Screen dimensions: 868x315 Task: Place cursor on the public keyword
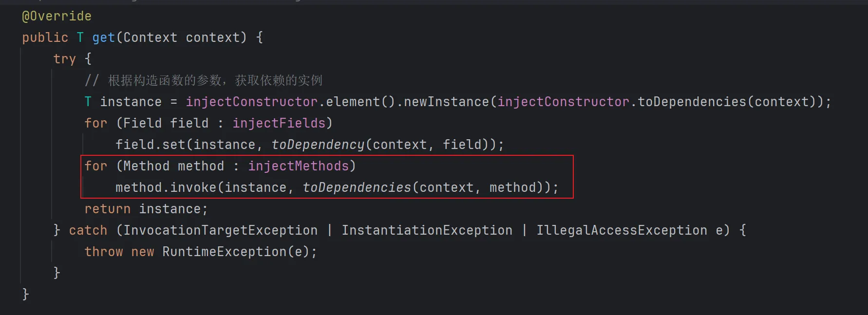45,37
